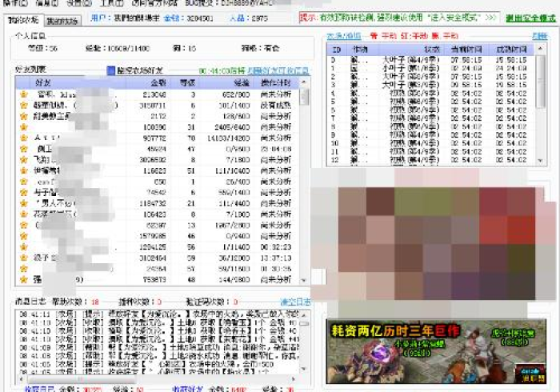This screenshot has height=392, width=560.
Task: Click the 成熟时间 column header
Action: click(511, 50)
